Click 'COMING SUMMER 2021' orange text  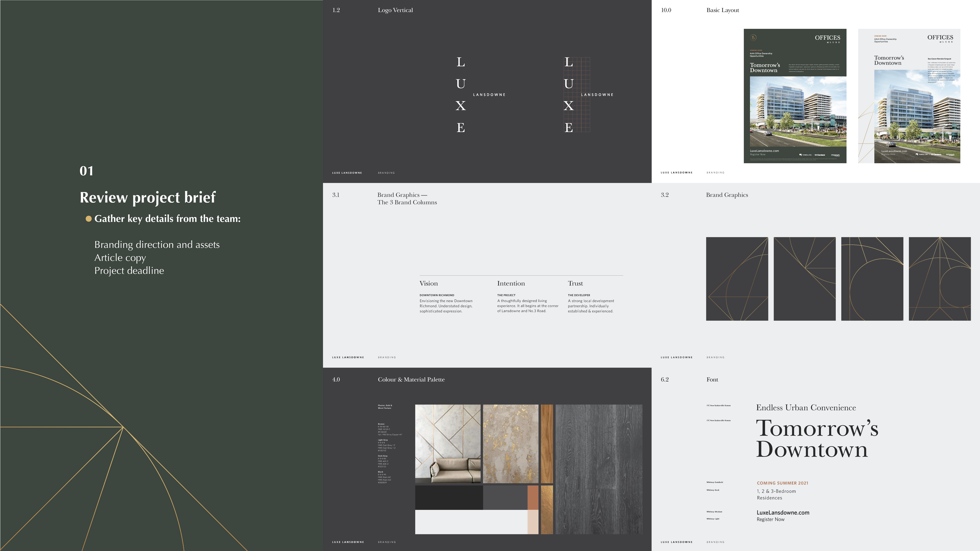click(x=782, y=483)
